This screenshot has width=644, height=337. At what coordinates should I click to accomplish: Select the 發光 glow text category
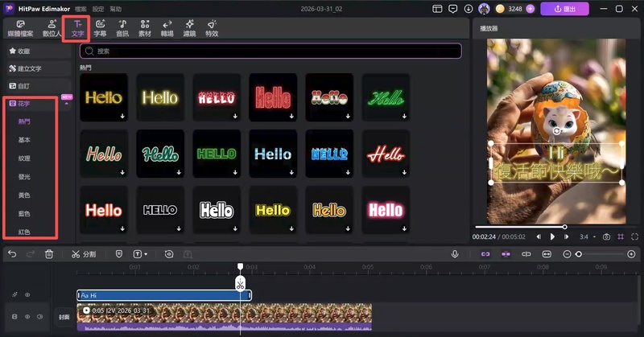click(24, 177)
